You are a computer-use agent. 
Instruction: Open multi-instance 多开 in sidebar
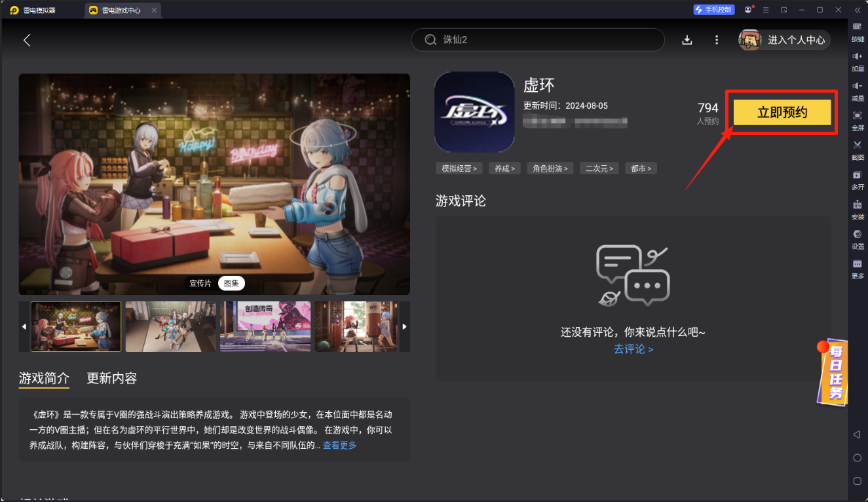[x=858, y=180]
